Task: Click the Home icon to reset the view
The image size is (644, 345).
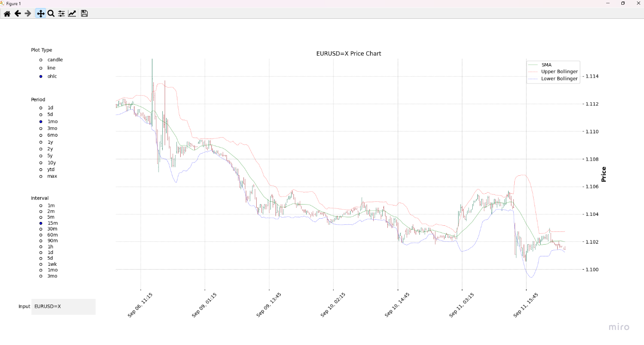Action: tap(7, 13)
